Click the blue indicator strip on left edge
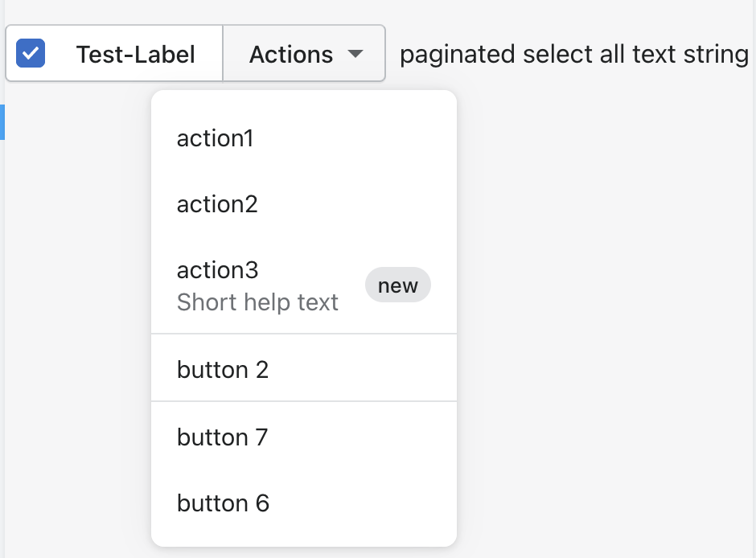 tap(2, 121)
